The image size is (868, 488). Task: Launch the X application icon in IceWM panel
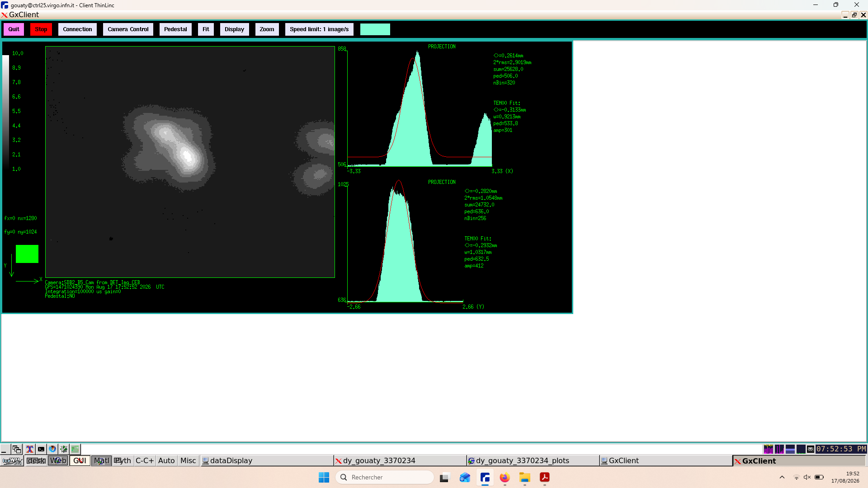pyautogui.click(x=29, y=449)
